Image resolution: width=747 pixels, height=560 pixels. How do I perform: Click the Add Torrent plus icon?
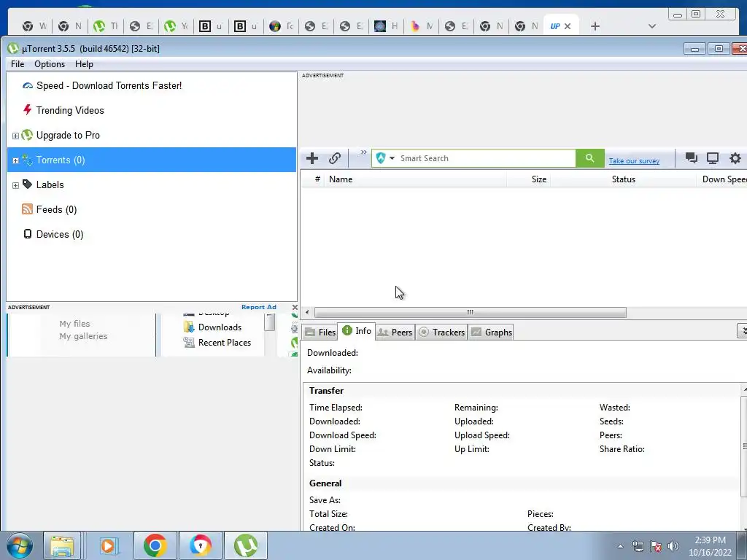(312, 158)
